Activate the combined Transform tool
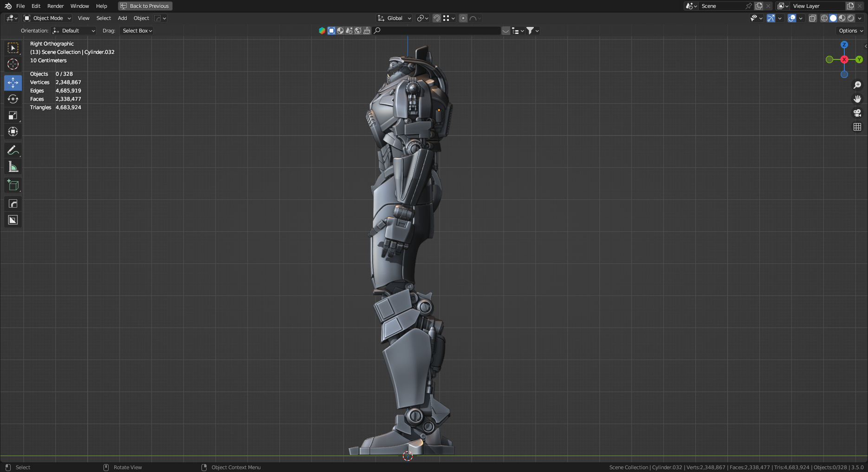The image size is (868, 472). (x=13, y=131)
